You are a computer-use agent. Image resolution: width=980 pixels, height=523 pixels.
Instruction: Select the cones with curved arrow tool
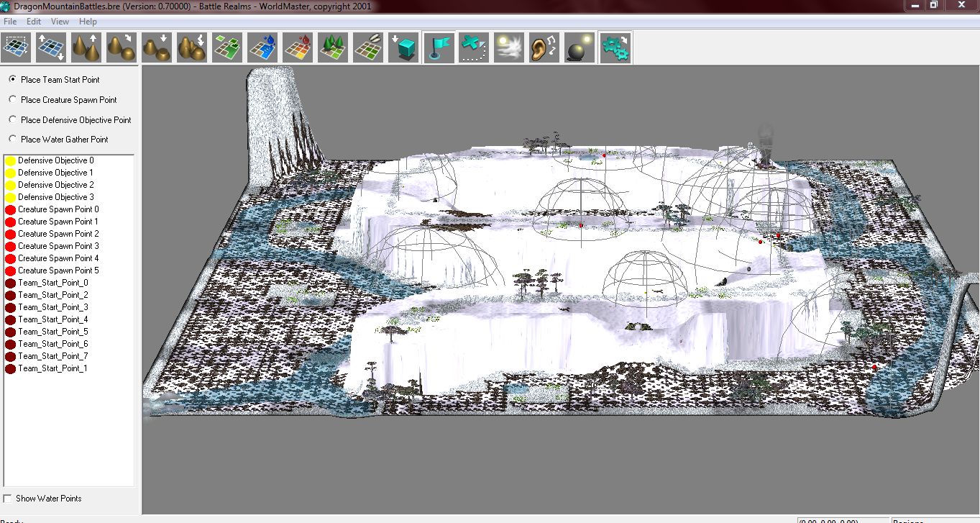tap(122, 47)
